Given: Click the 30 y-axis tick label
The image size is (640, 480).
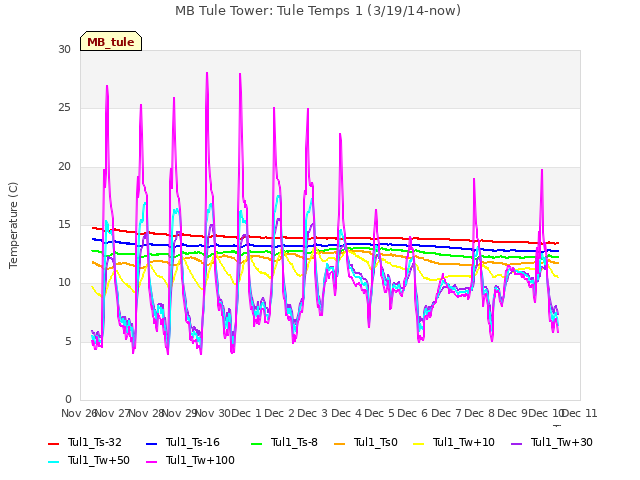Looking at the screenshot, I should [64, 50].
